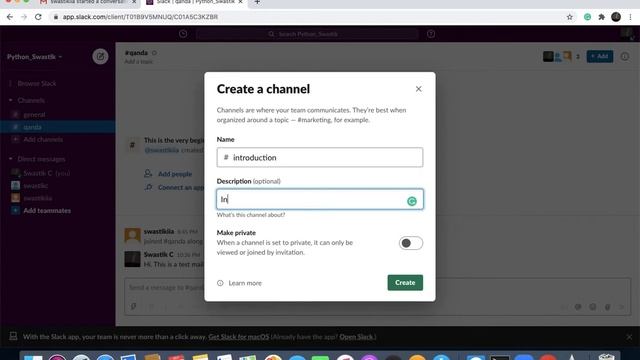Open the Extensions puzzle icon

coord(601,17)
